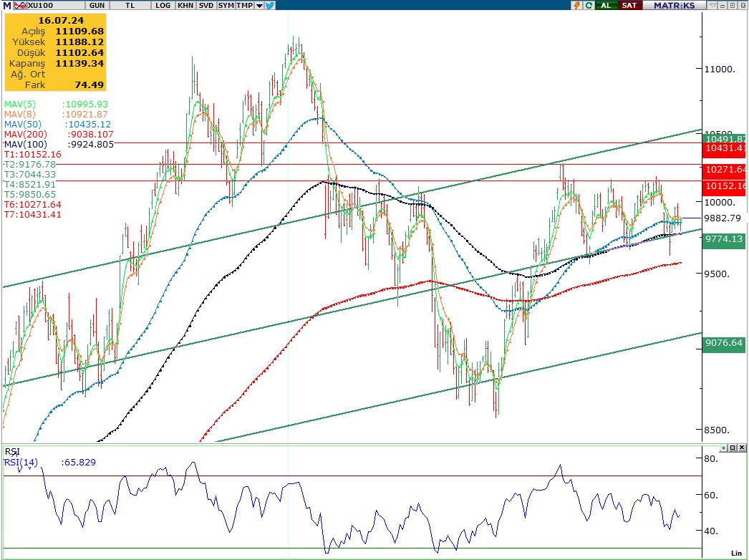The image size is (749, 560).
Task: Toggle the TL currency button
Action: coord(130,5)
